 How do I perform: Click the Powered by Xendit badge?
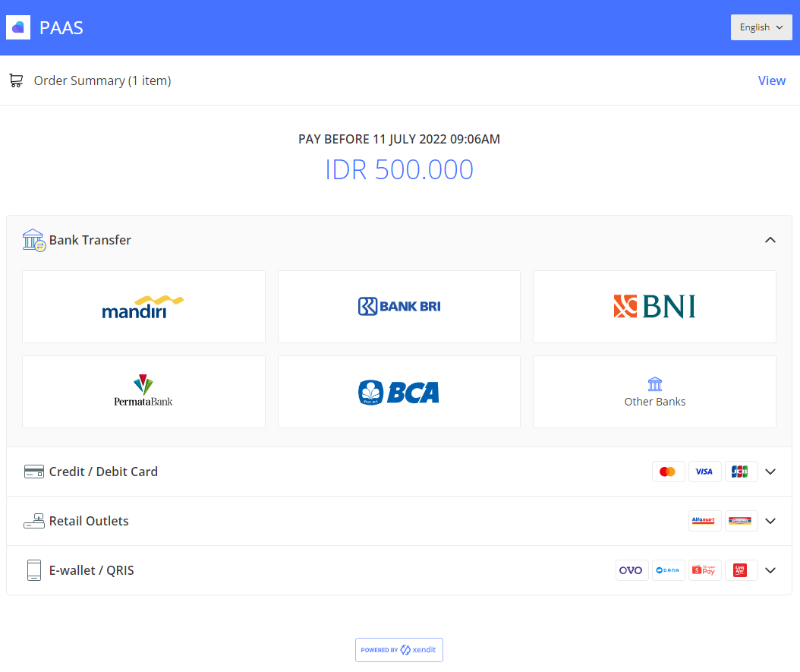click(399, 649)
